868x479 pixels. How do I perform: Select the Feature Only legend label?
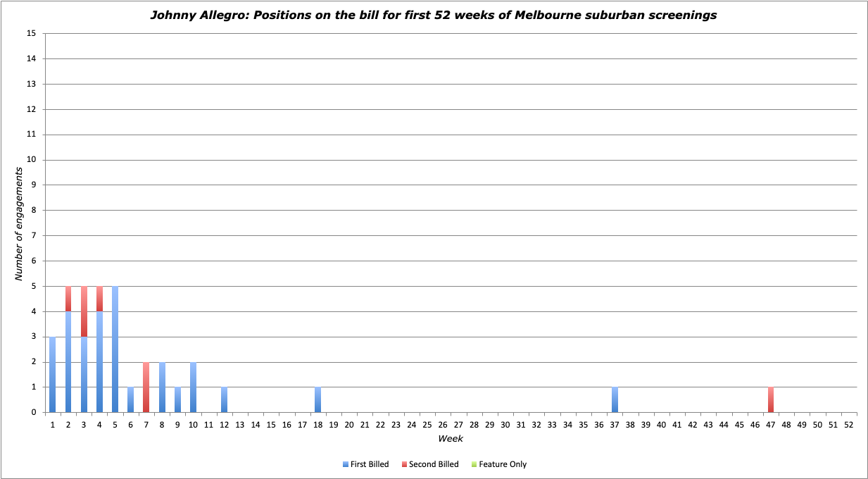click(503, 464)
